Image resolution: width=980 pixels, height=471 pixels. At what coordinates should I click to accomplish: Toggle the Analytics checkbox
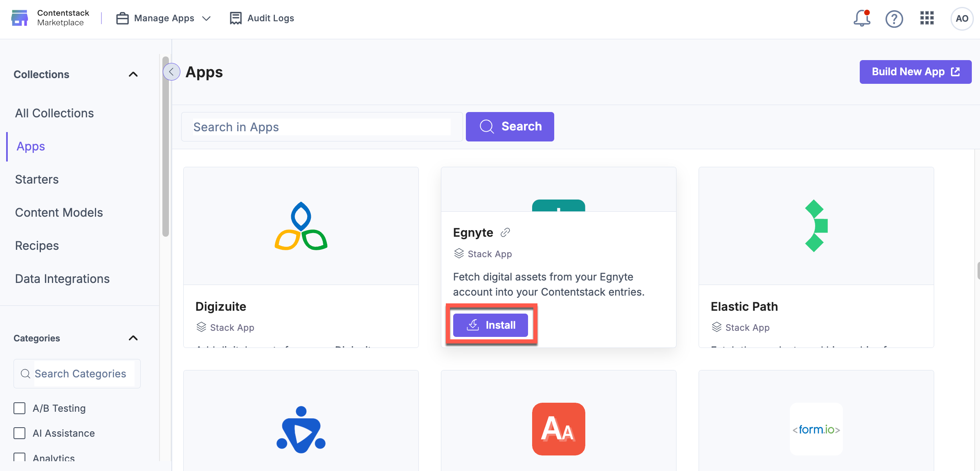click(19, 458)
